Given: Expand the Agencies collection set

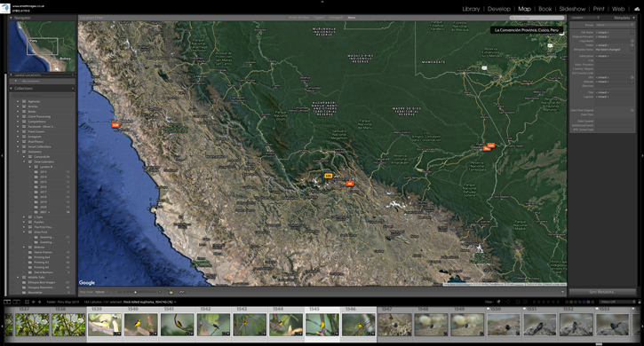Looking at the screenshot, I should coord(18,101).
